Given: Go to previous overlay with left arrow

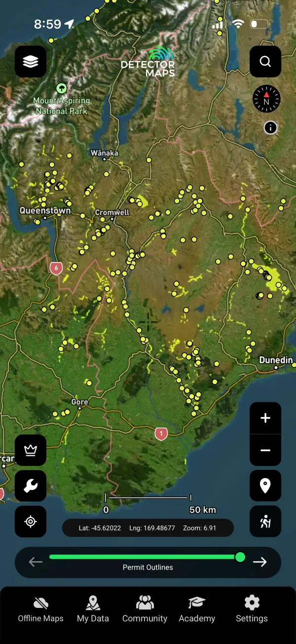Looking at the screenshot, I should tap(36, 562).
